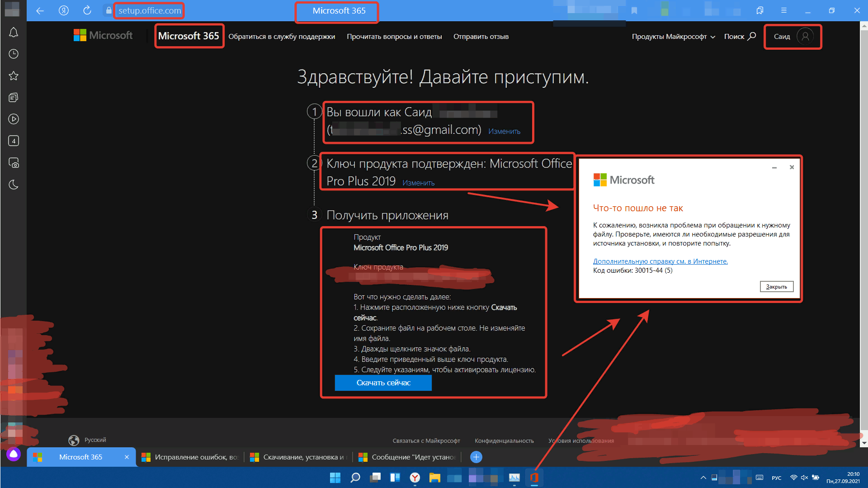Image resolution: width=868 pixels, height=488 pixels.
Task: Switch to 'Сообщение "Идет установ' tab
Action: [x=407, y=457]
